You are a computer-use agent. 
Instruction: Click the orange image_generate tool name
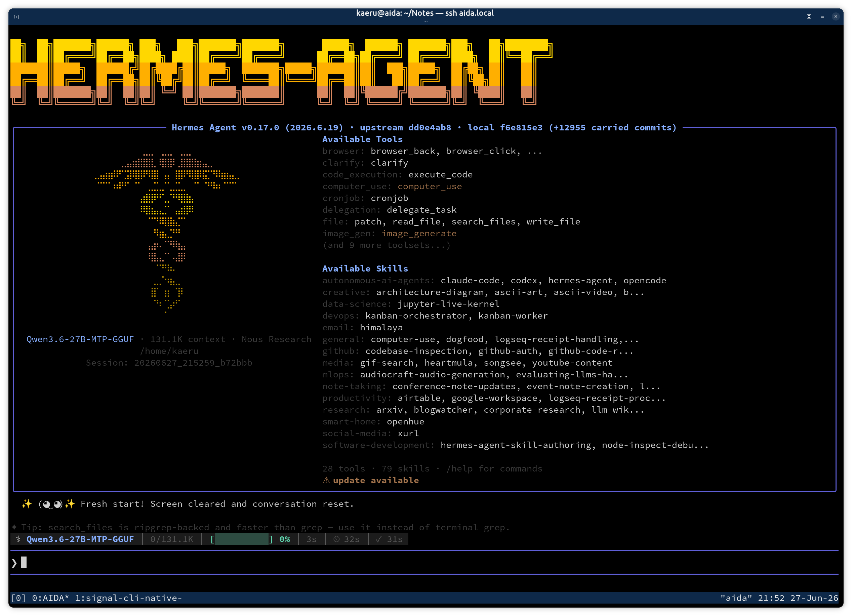tap(419, 234)
